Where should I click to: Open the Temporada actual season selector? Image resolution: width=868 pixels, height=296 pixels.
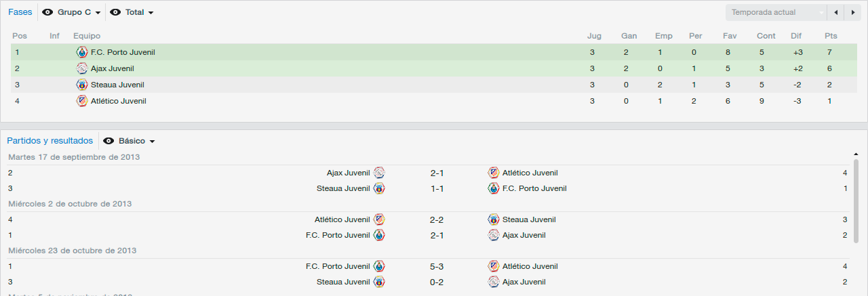point(776,12)
